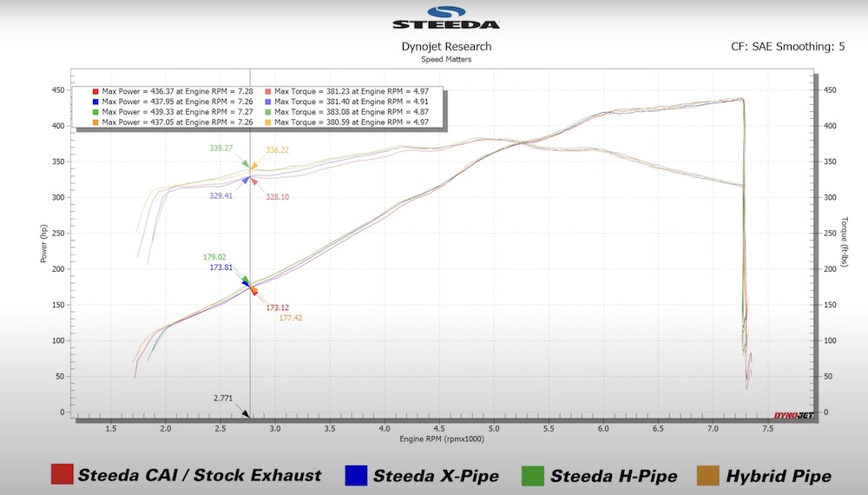
Task: Click 'Max Power = 437.05' orange legend row
Action: (x=173, y=122)
